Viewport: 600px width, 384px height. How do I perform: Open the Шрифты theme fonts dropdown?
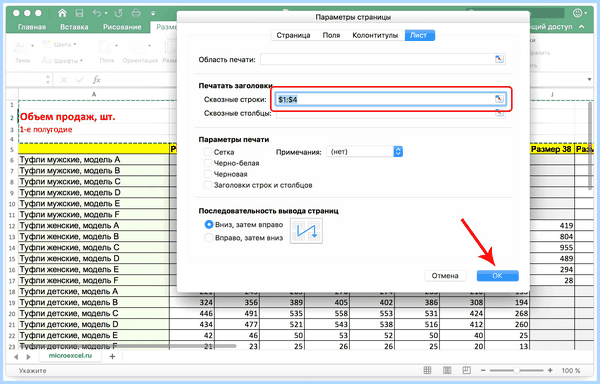point(62,60)
